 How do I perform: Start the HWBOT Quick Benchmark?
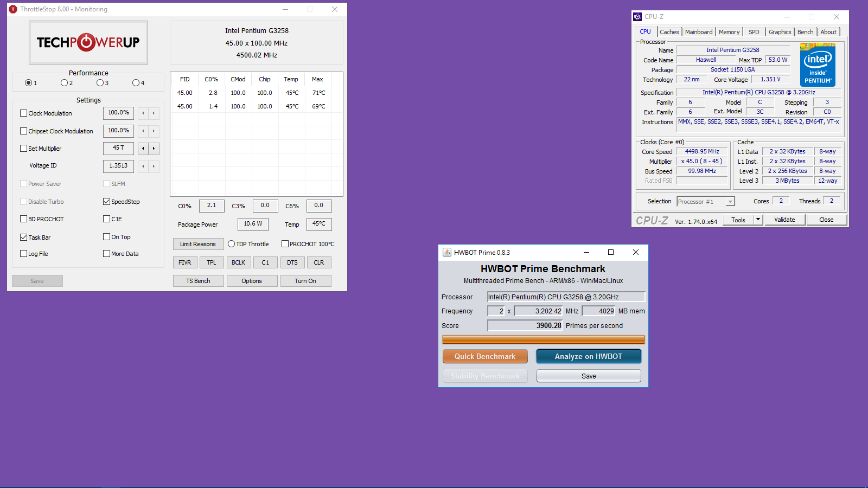tap(485, 356)
